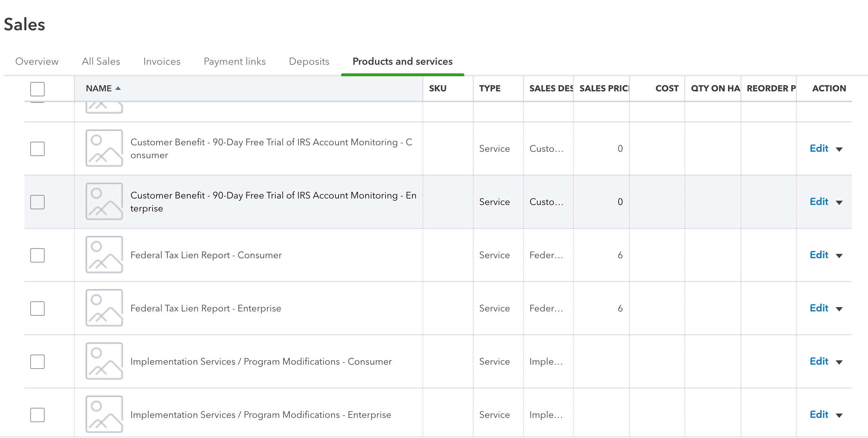Image resolution: width=868 pixels, height=438 pixels.
Task: Expand Edit dropdown arrow for Federal Tax Lien Report - Consumer
Action: click(x=839, y=256)
